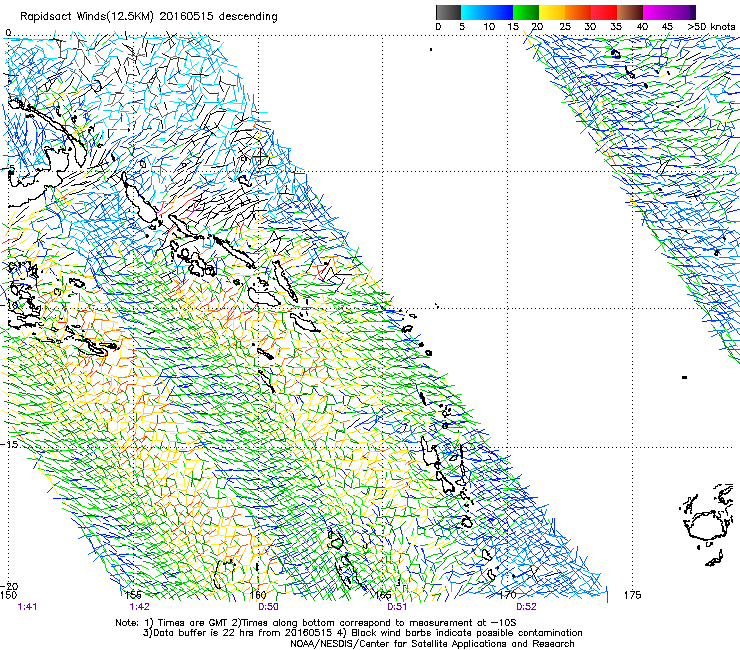Click the '165' longitude label

pos(383,595)
